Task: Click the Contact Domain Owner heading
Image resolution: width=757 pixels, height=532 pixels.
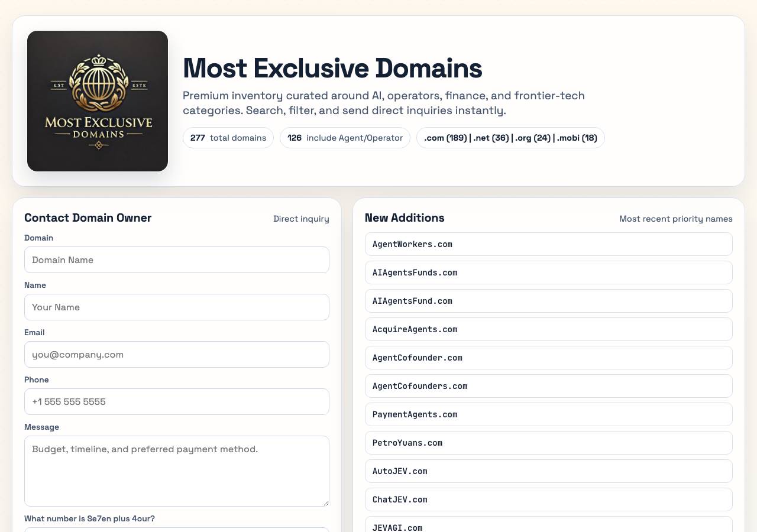Action: click(88, 218)
